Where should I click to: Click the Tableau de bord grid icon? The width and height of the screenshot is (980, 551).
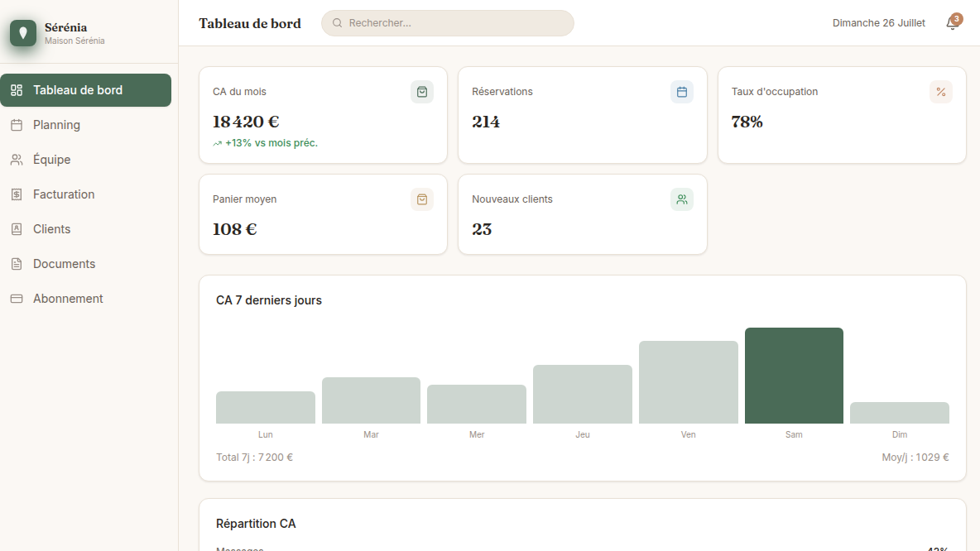tap(17, 90)
